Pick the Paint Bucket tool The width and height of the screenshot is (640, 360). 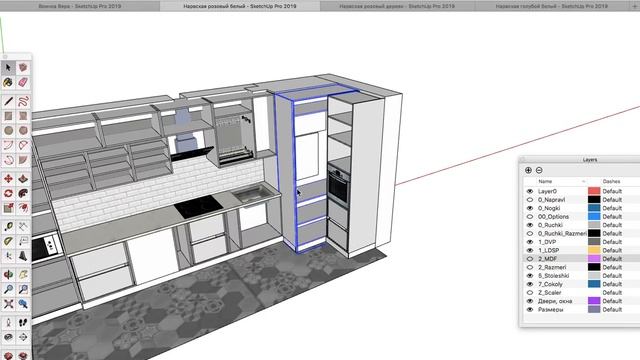[x=8, y=82]
